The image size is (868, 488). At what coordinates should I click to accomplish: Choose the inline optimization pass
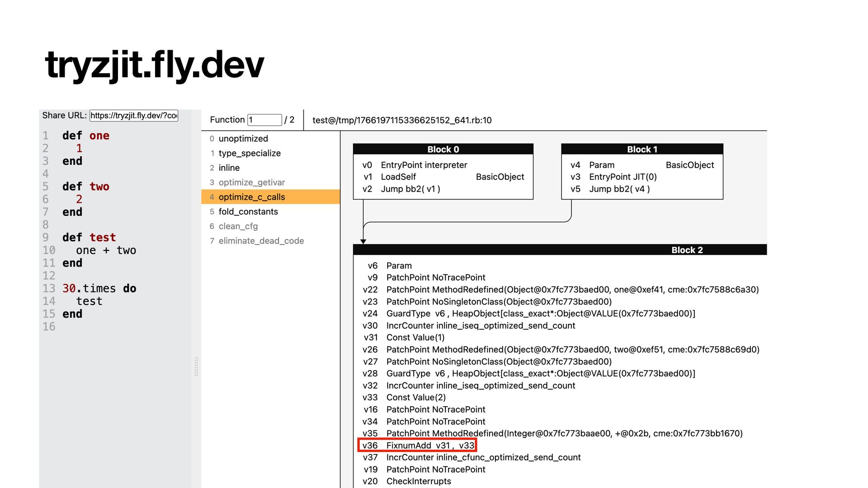[229, 168]
